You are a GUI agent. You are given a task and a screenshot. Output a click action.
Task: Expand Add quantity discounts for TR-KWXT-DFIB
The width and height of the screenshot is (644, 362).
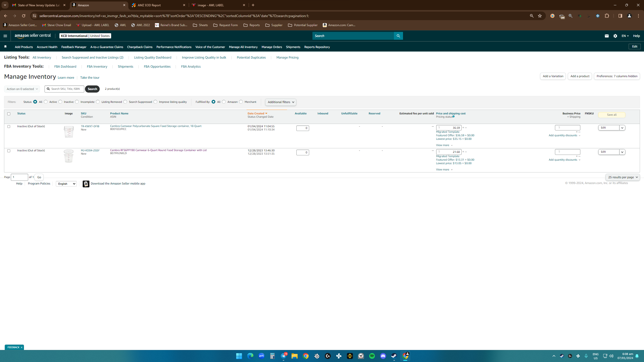tap(565, 135)
